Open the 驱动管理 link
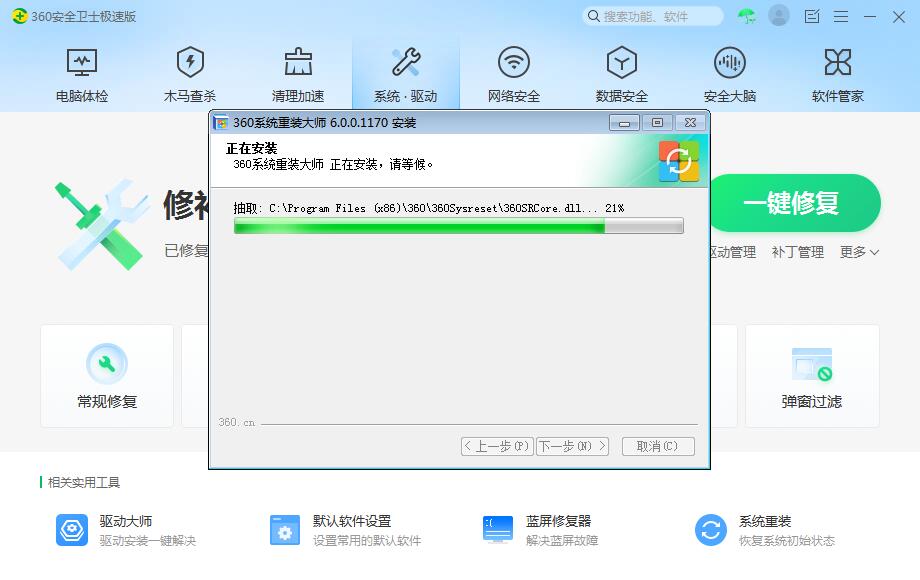This screenshot has width=920, height=580. pyautogui.click(x=733, y=252)
